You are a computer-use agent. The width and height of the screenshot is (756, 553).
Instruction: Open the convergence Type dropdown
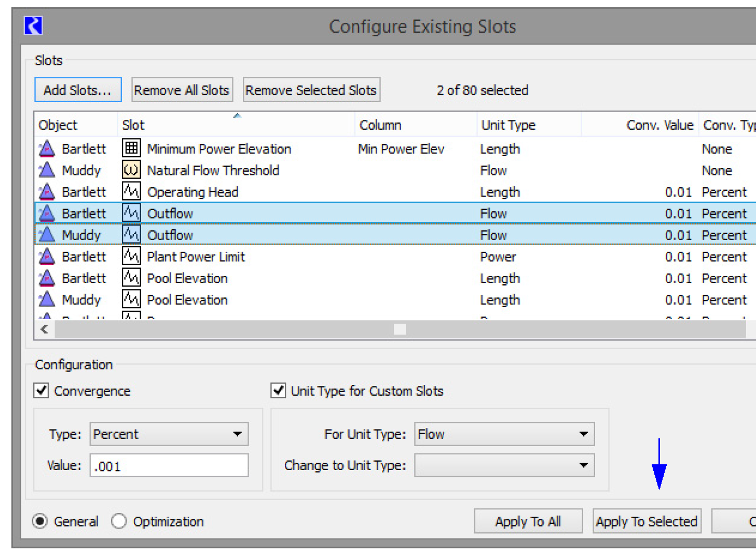pos(169,434)
